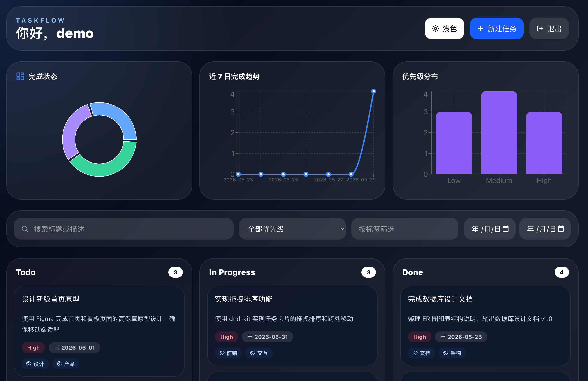Select the 产品 tag

pos(66,364)
